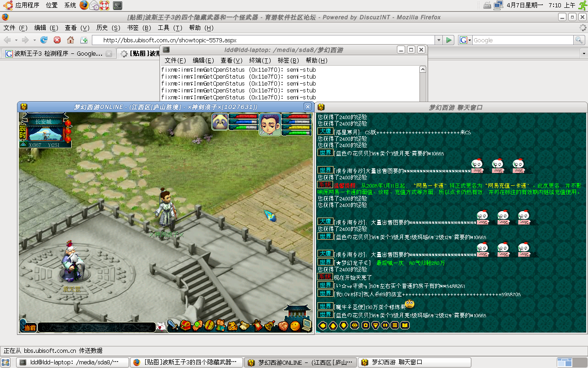Viewport: 588px width, 368px height.
Task: Click Firefox home button
Action: pyautogui.click(x=70, y=40)
